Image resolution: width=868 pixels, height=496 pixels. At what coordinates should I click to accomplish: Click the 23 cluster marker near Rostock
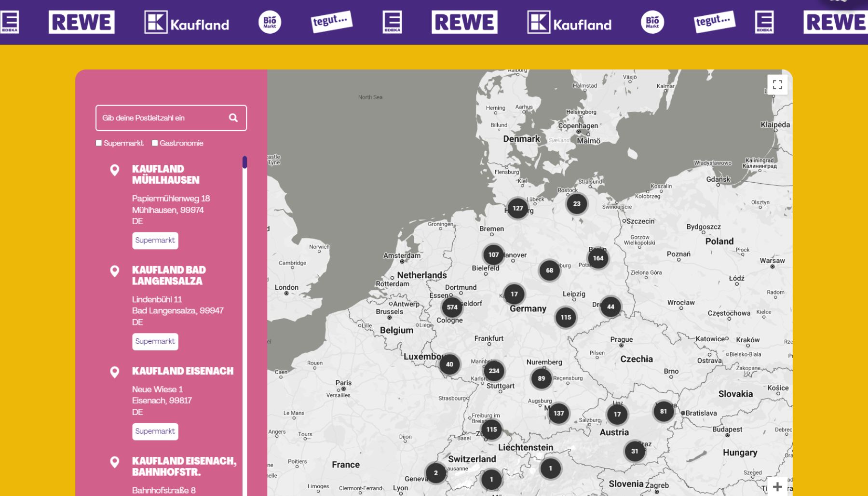(577, 203)
